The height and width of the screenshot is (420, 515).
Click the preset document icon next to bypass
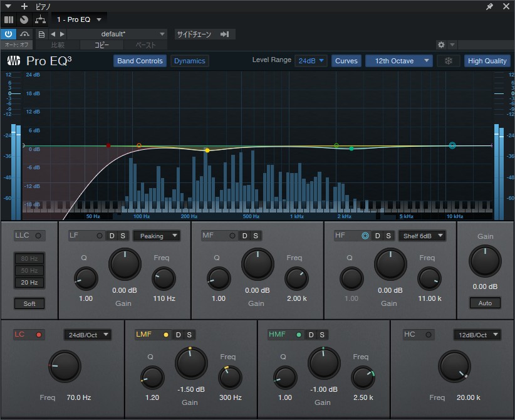pos(41,34)
